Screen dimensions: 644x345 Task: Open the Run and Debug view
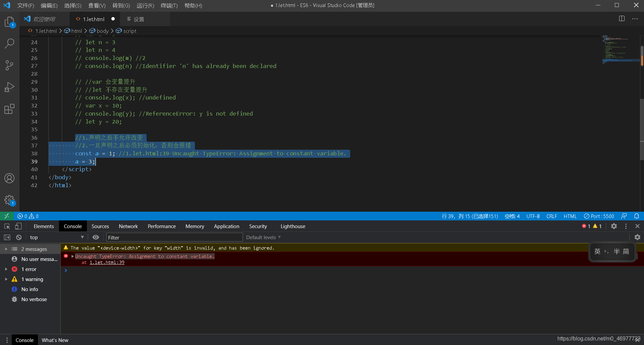point(9,87)
